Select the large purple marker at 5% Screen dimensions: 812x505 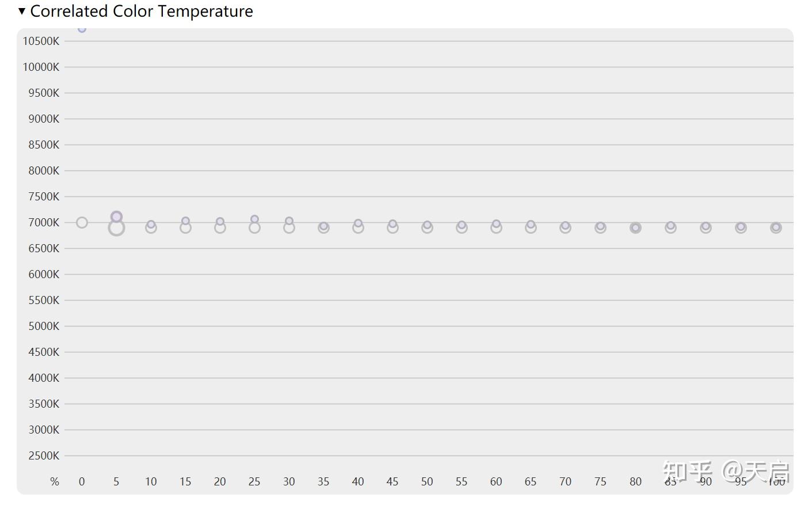pyautogui.click(x=116, y=217)
